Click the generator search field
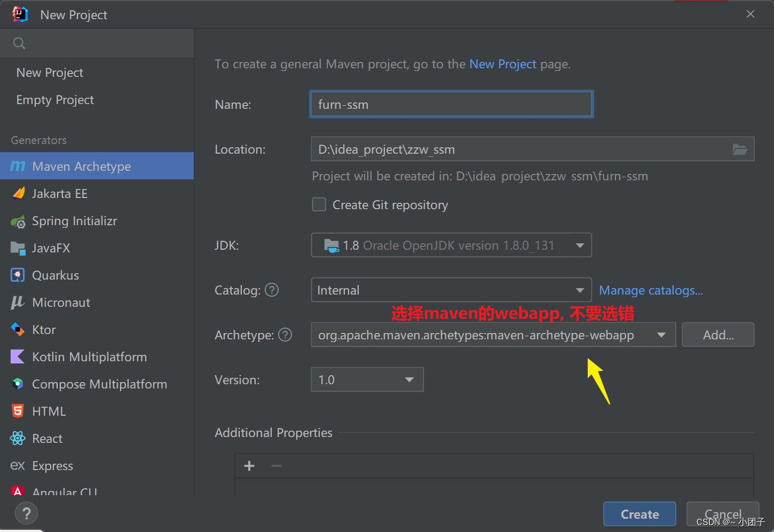774x532 pixels. coord(97,43)
